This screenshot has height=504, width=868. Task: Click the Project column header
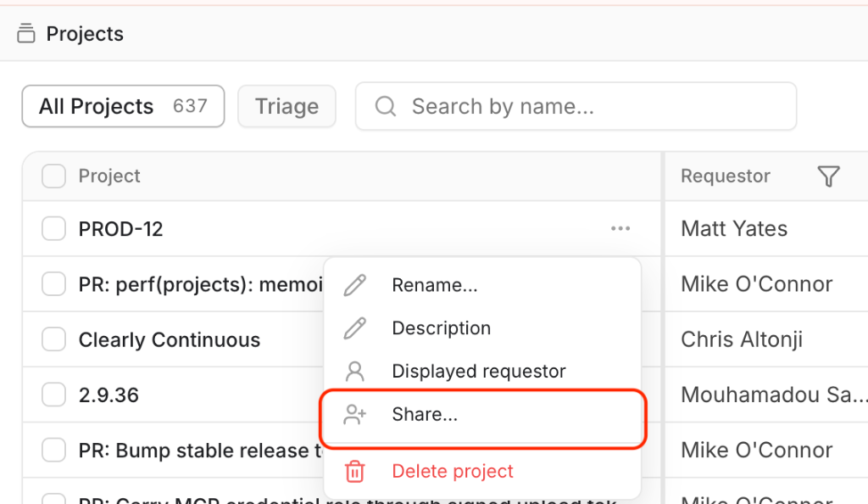click(x=109, y=176)
